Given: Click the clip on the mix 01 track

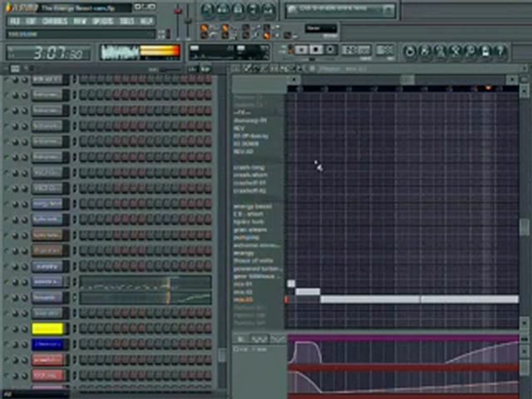Looking at the screenshot, I should pos(291,283).
